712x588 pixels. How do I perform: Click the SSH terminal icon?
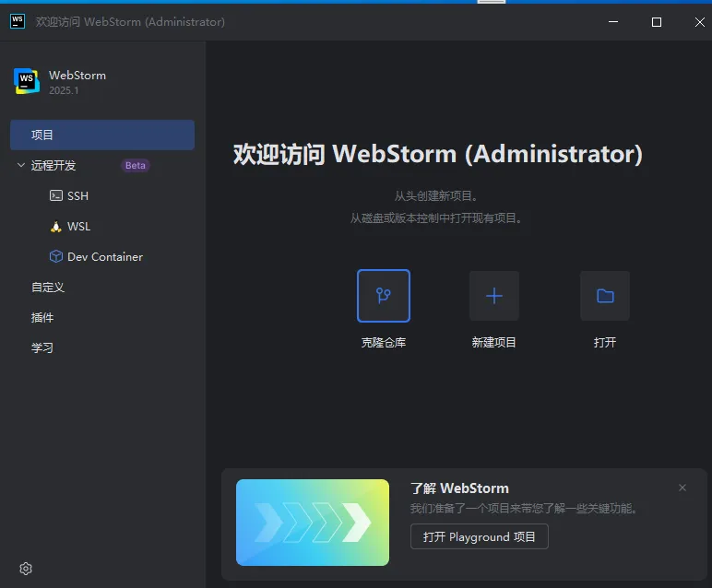(56, 195)
